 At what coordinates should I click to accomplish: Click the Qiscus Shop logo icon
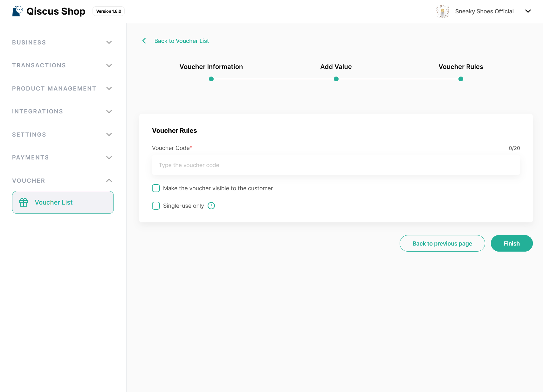(17, 11)
